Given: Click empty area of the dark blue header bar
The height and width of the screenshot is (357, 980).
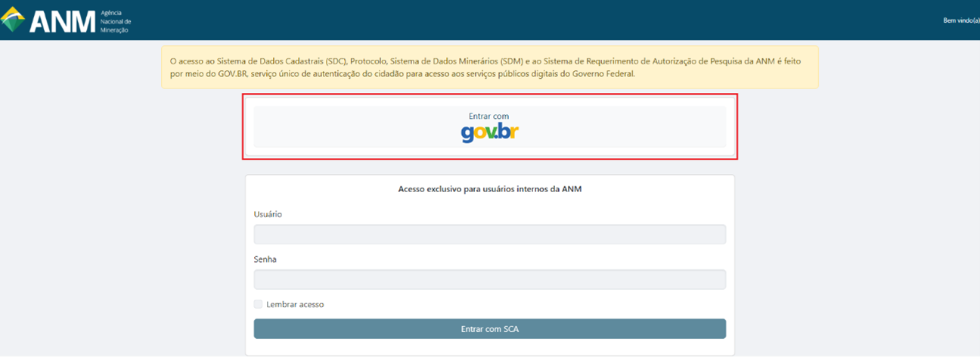Looking at the screenshot, I should click(x=529, y=20).
